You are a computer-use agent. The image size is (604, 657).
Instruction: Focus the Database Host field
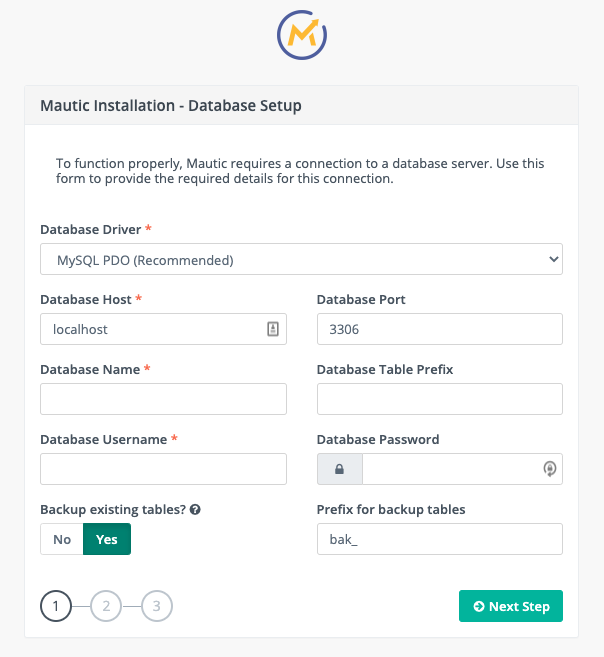click(150, 329)
